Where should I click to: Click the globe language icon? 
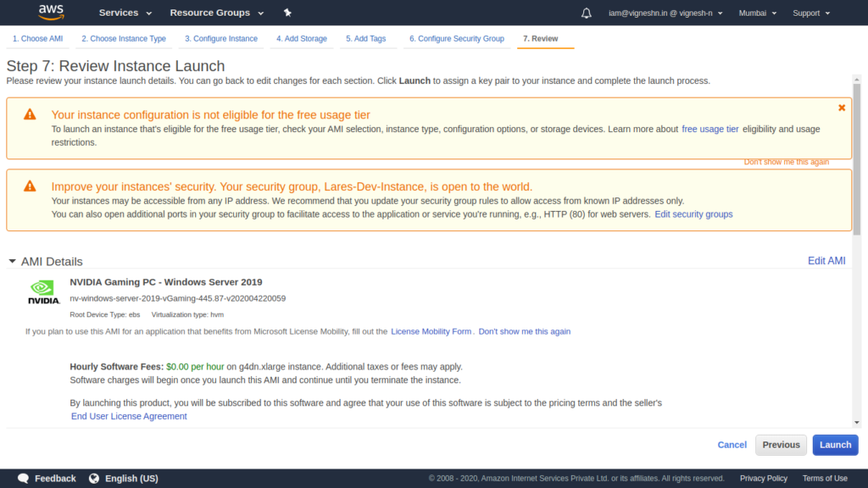[x=94, y=478]
